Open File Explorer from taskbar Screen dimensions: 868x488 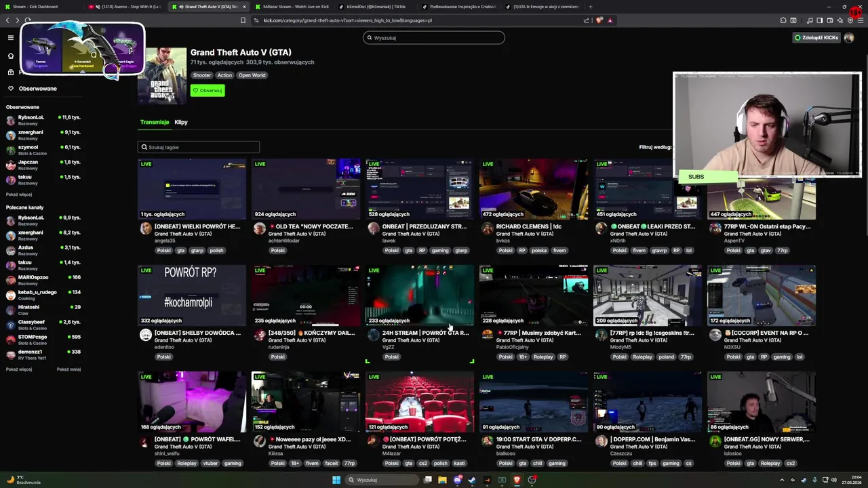pyautogui.click(x=442, y=480)
